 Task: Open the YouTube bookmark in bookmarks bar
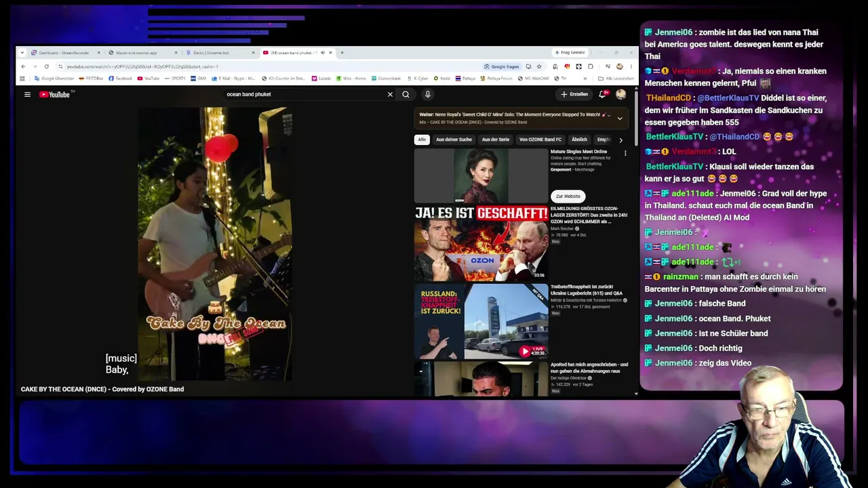pyautogui.click(x=149, y=79)
